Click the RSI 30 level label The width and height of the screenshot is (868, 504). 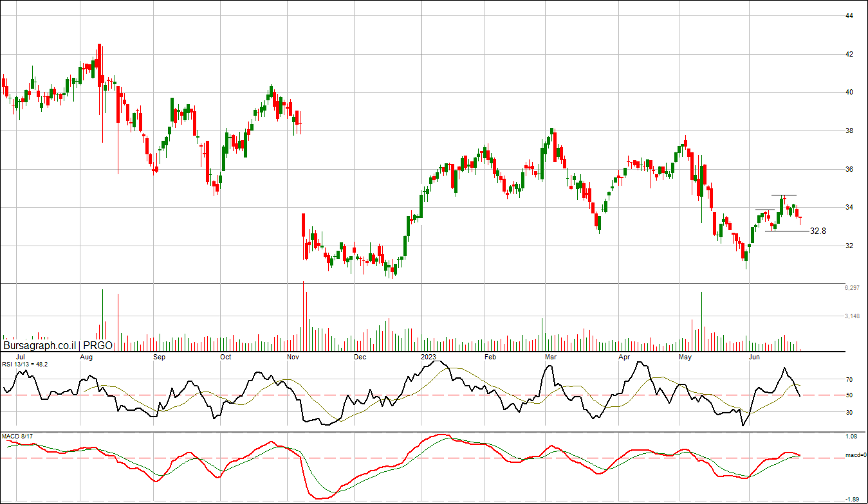[x=849, y=413]
